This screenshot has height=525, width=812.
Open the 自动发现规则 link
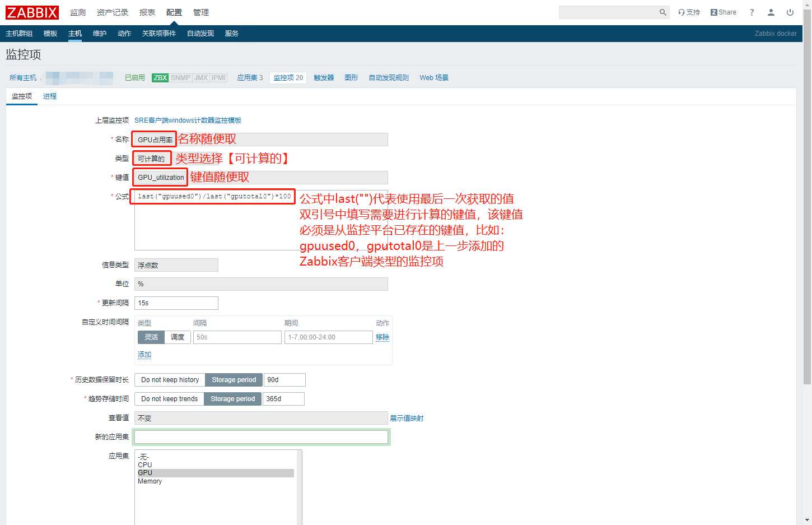point(389,78)
